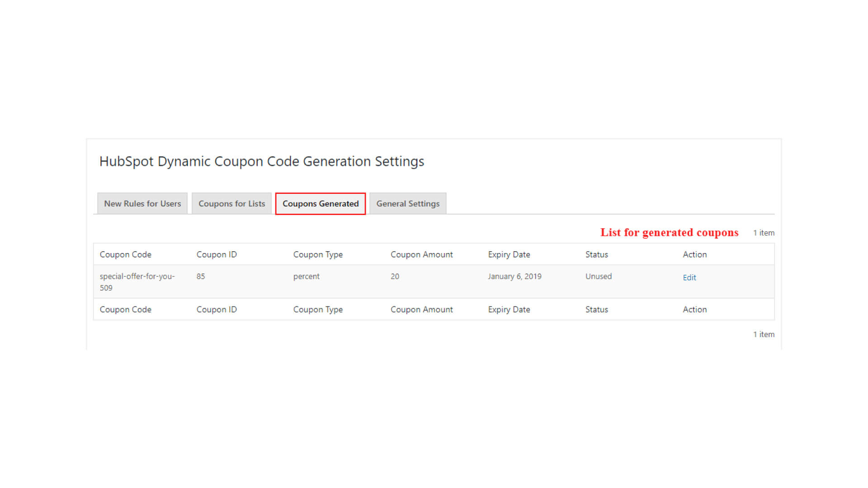Viewport: 868px width, 488px height.
Task: Click the Unused status cell
Action: pos(598,276)
